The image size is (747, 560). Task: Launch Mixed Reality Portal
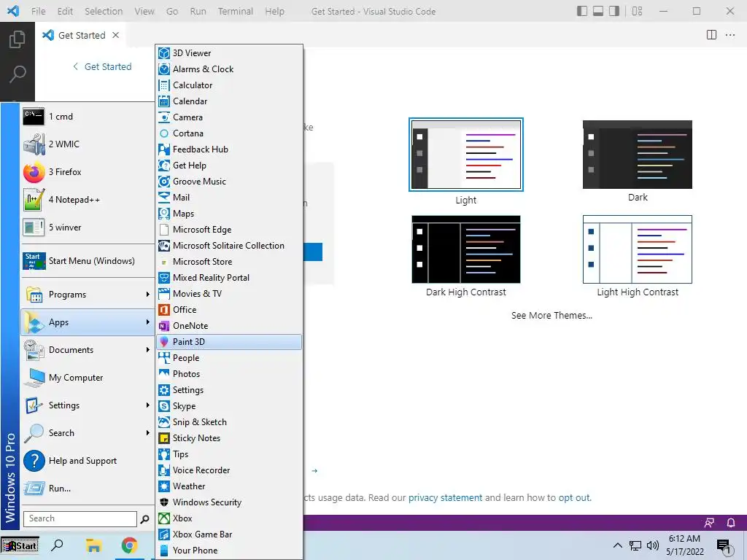pos(229,278)
